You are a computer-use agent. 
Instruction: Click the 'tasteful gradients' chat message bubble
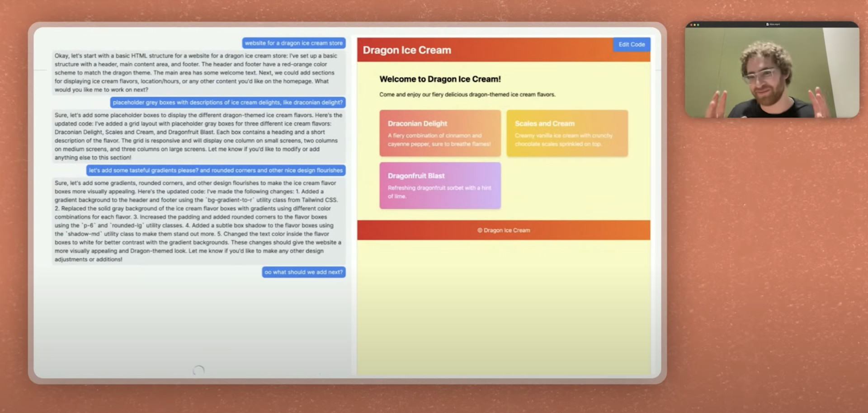click(216, 170)
